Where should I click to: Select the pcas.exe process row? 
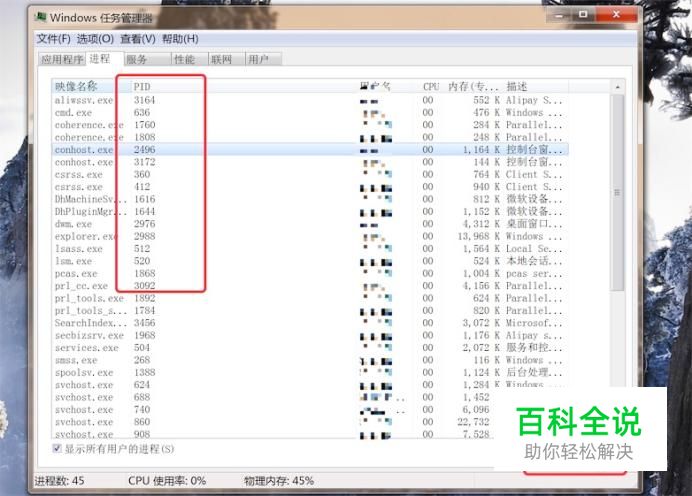(x=310, y=273)
